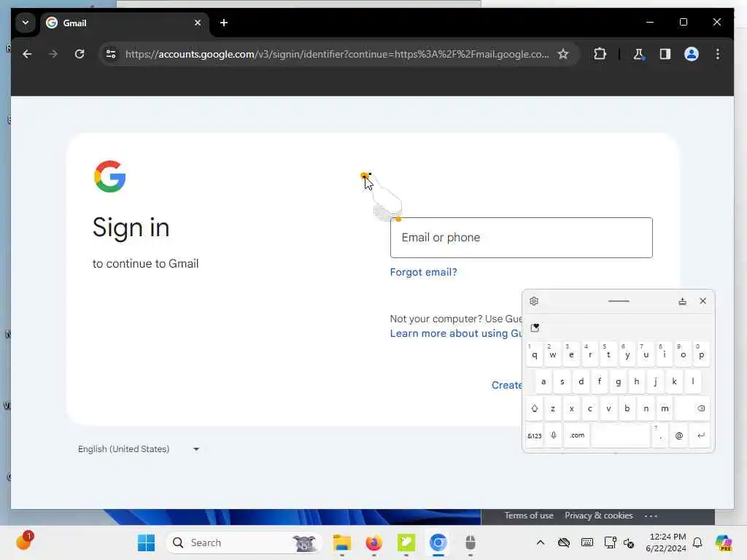Switch to &123 symbols layout

point(535,436)
